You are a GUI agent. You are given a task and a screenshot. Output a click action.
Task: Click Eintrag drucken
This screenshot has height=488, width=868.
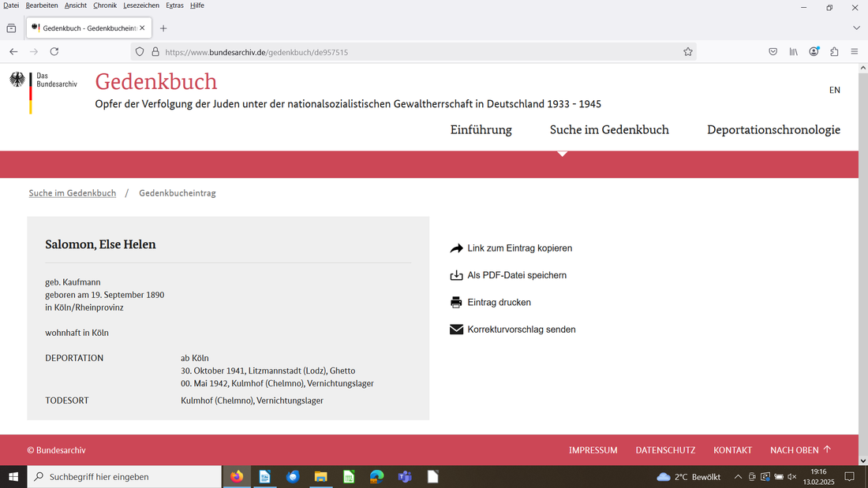pos(499,302)
